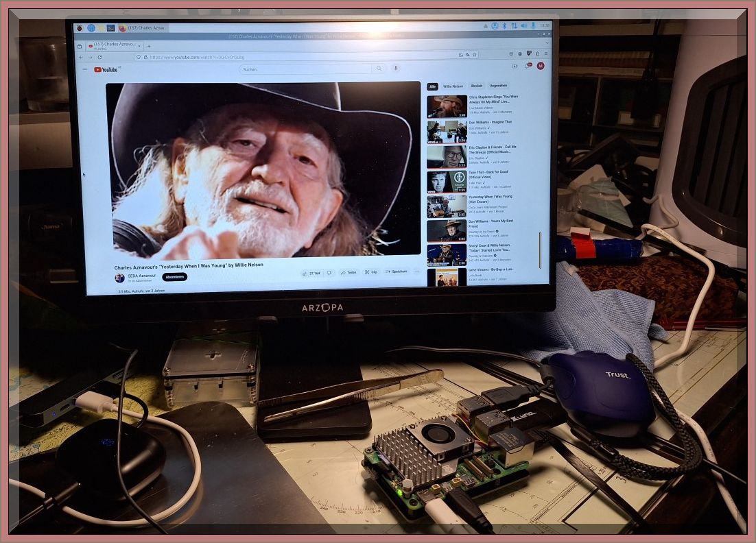Select the 'Willie Nelson' filter chip
756x543 pixels.
point(453,86)
